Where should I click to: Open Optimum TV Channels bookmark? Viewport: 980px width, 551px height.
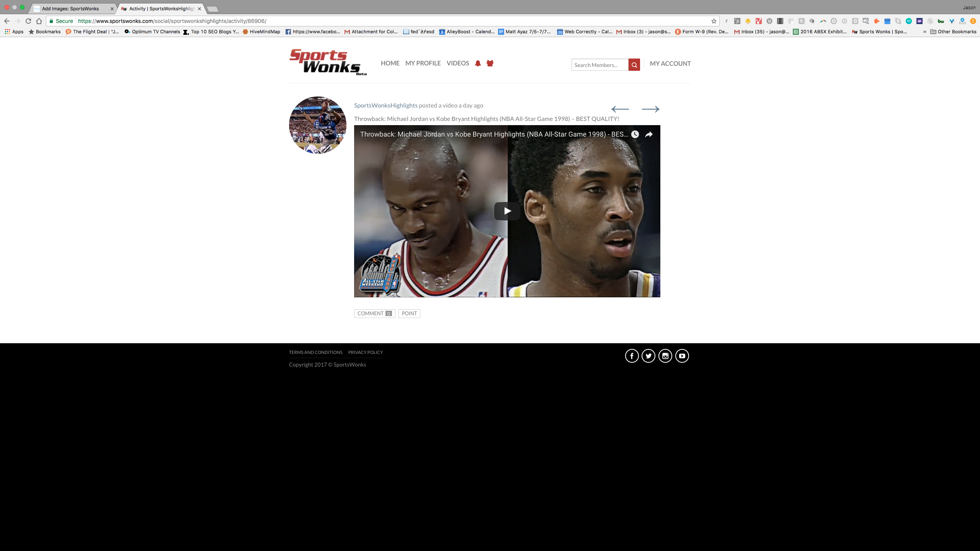[152, 32]
